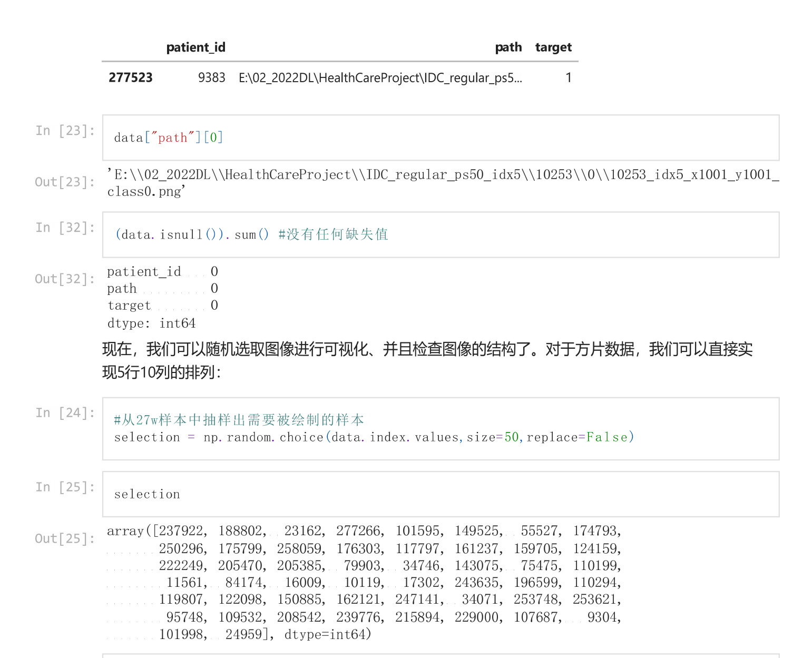
Task: Click the 'path 0' output line
Action: [163, 288]
